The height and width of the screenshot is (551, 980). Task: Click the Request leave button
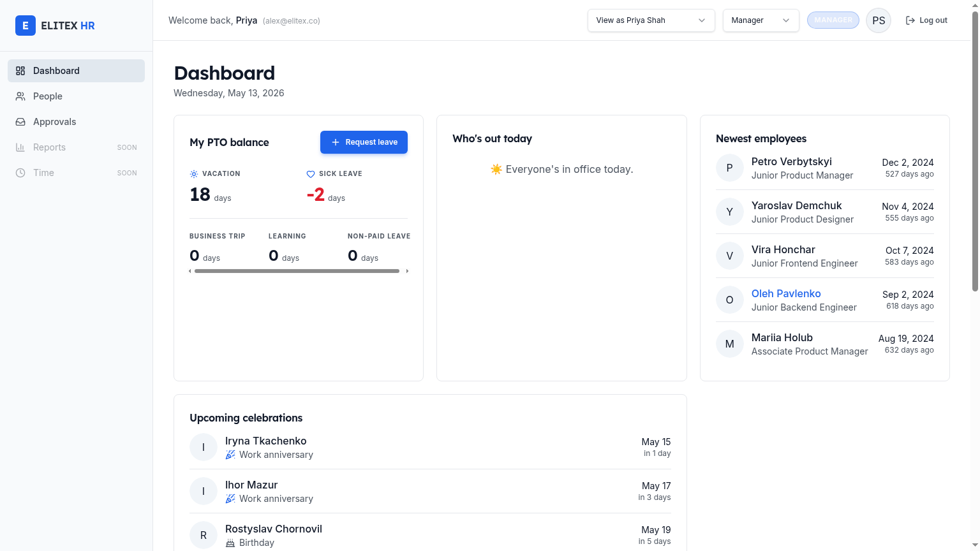click(364, 142)
